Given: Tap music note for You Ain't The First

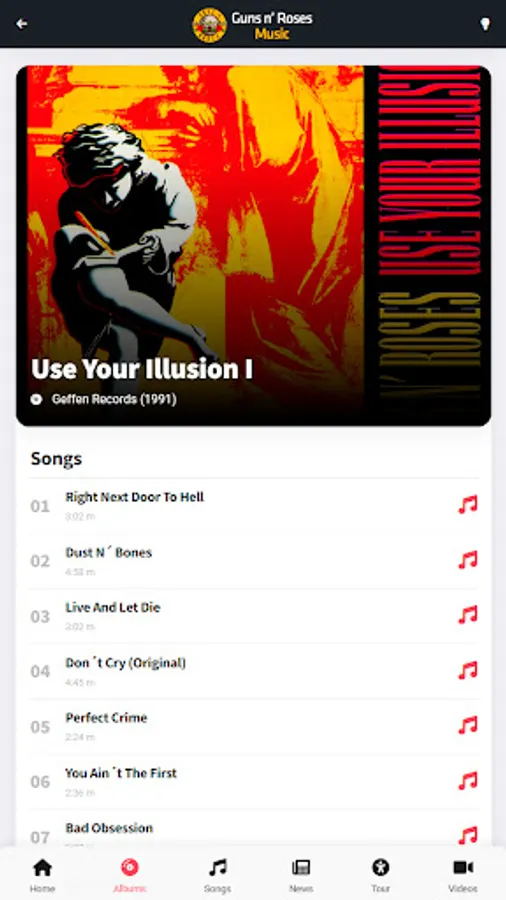Looking at the screenshot, I should [468, 780].
